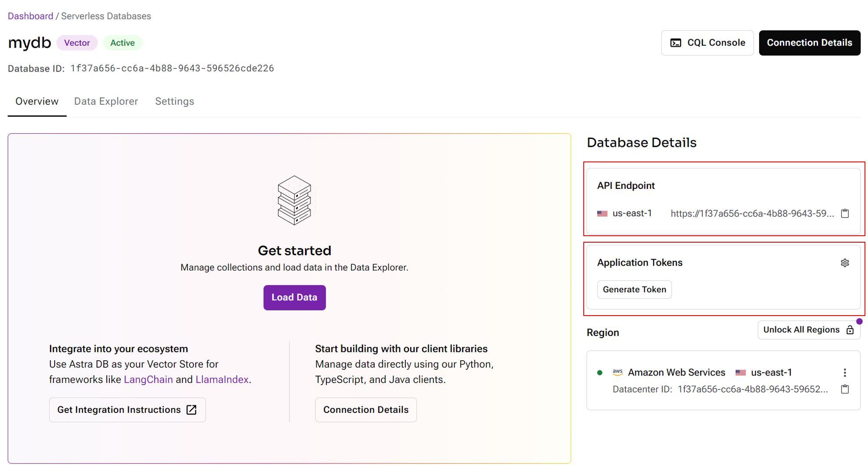Click Unlock All Regions button
Image resolution: width=868 pixels, height=471 pixels.
point(808,330)
